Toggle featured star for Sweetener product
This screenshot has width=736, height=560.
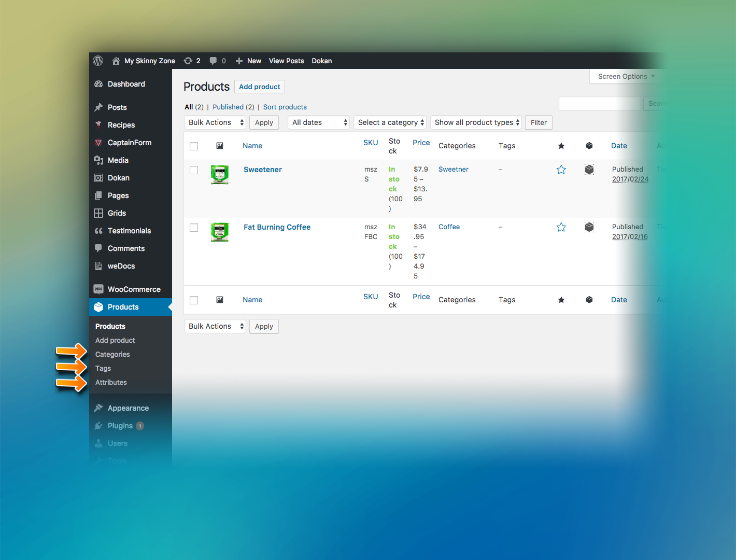tap(561, 170)
